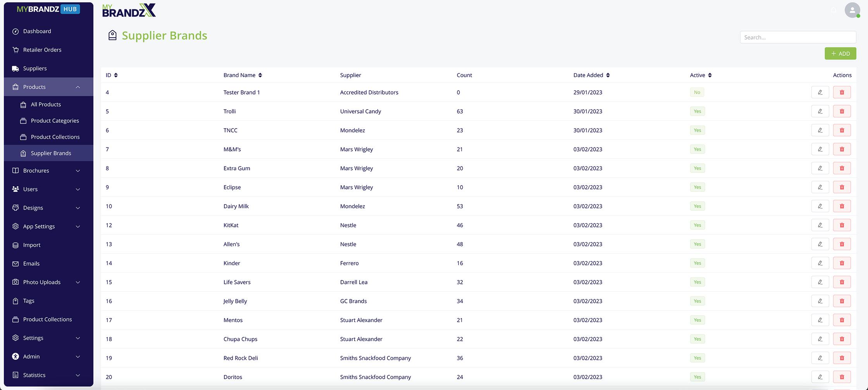This screenshot has height=390, width=868.
Task: Open All Products submenu item
Action: (48, 104)
